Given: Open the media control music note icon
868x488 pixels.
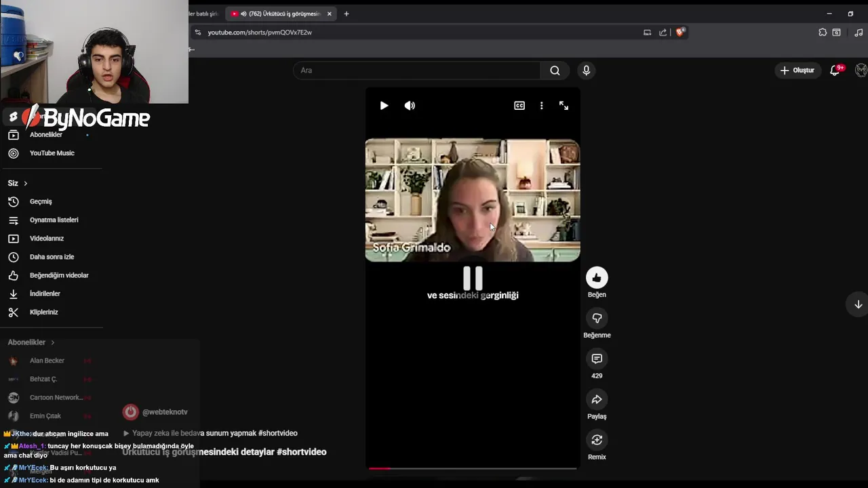Looking at the screenshot, I should pyautogui.click(x=859, y=33).
